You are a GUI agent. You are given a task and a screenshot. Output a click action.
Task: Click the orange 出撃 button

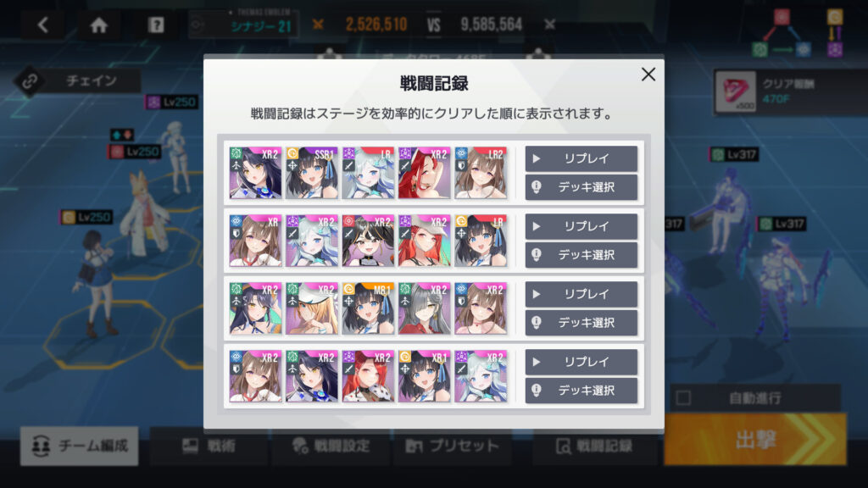755,440
